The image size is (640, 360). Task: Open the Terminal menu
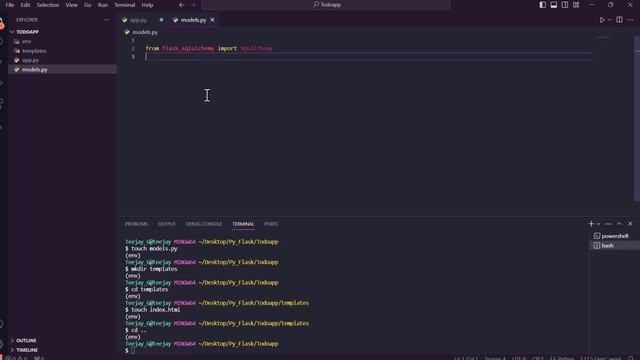pos(124,5)
